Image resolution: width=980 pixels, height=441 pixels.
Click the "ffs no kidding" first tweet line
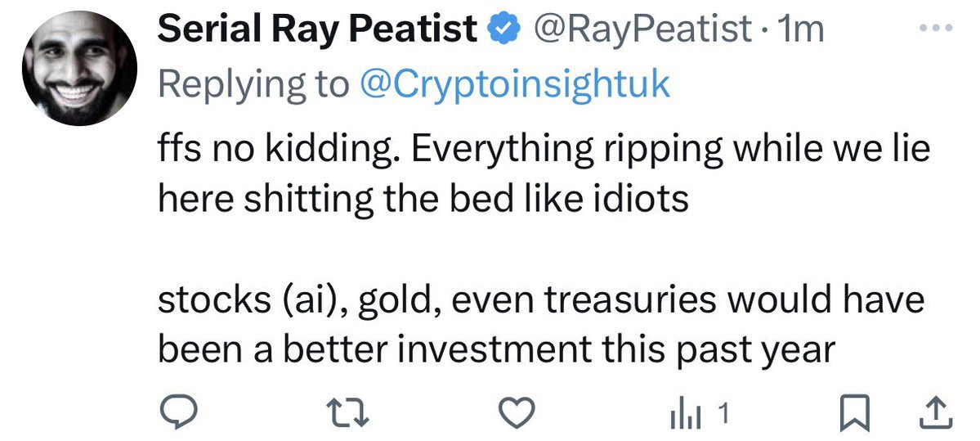544,150
